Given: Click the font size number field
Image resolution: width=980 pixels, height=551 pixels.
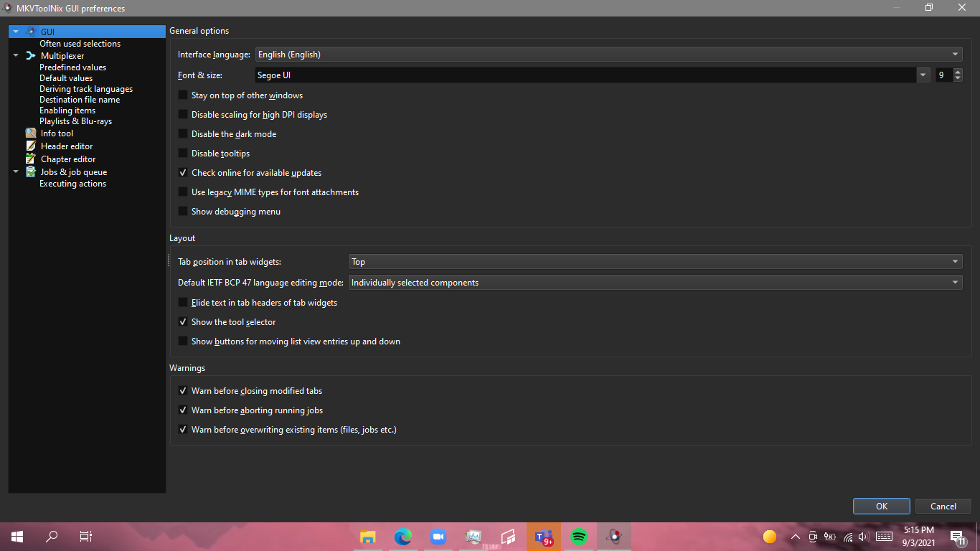Looking at the screenshot, I should tap(944, 75).
